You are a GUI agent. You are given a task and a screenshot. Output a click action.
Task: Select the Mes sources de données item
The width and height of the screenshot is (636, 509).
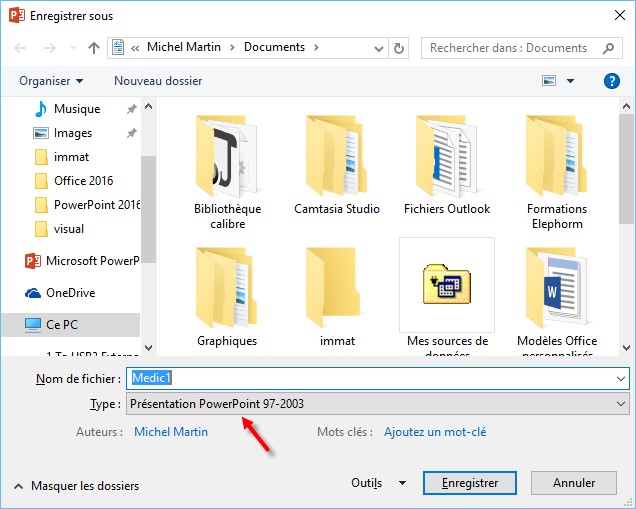pos(447,290)
